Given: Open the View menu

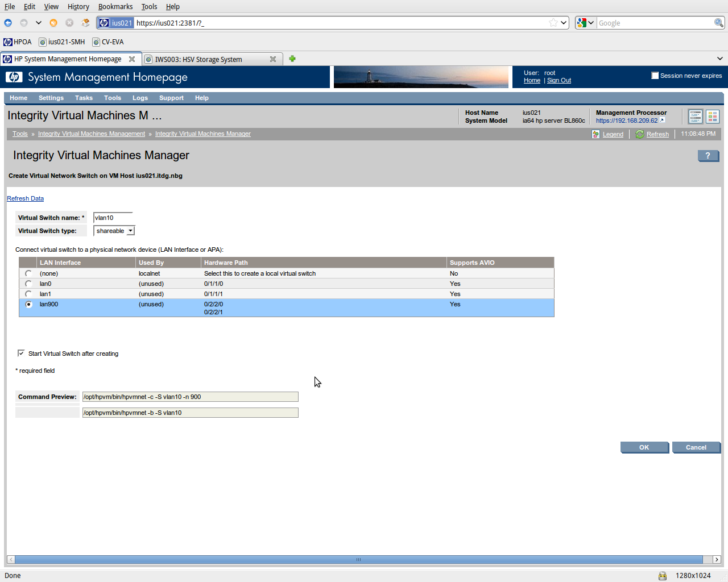Looking at the screenshot, I should [51, 7].
